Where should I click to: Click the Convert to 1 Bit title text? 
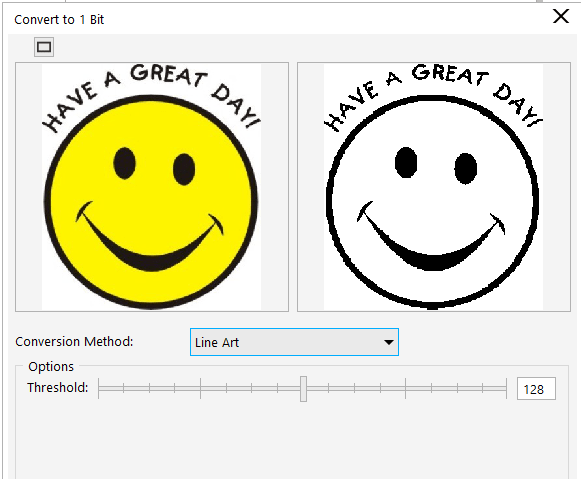59,19
